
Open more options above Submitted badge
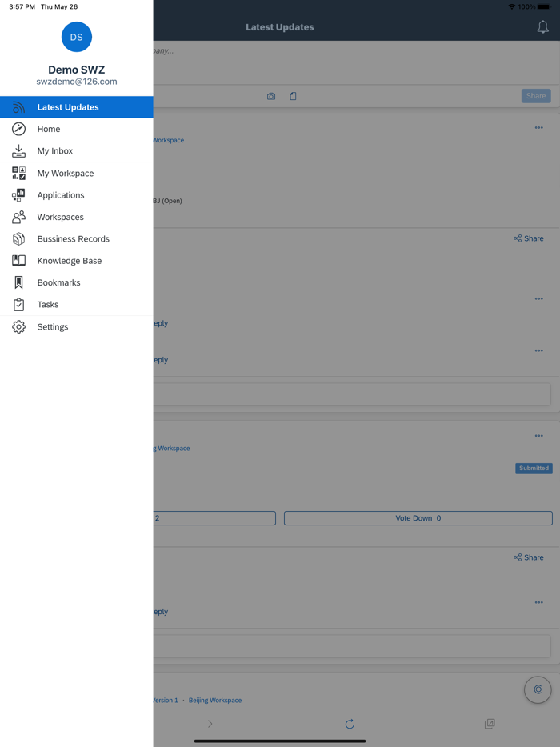[x=539, y=436]
